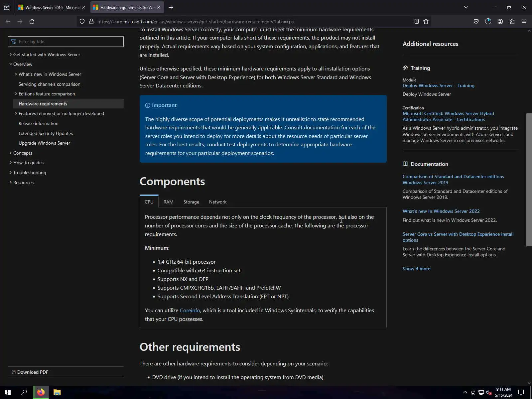The width and height of the screenshot is (532, 399).
Task: Open Extended Security Updates
Action: [x=46, y=133]
